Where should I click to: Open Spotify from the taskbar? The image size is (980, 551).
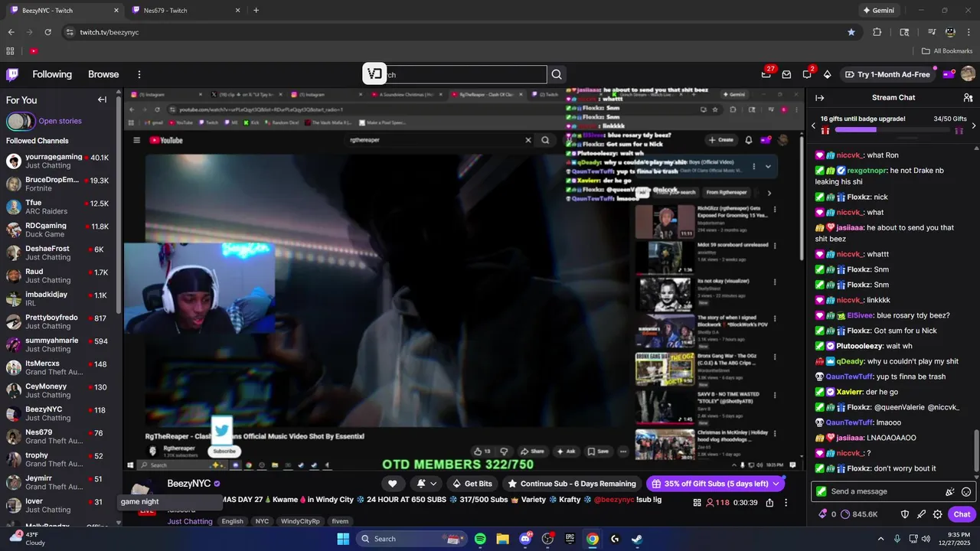(x=480, y=539)
